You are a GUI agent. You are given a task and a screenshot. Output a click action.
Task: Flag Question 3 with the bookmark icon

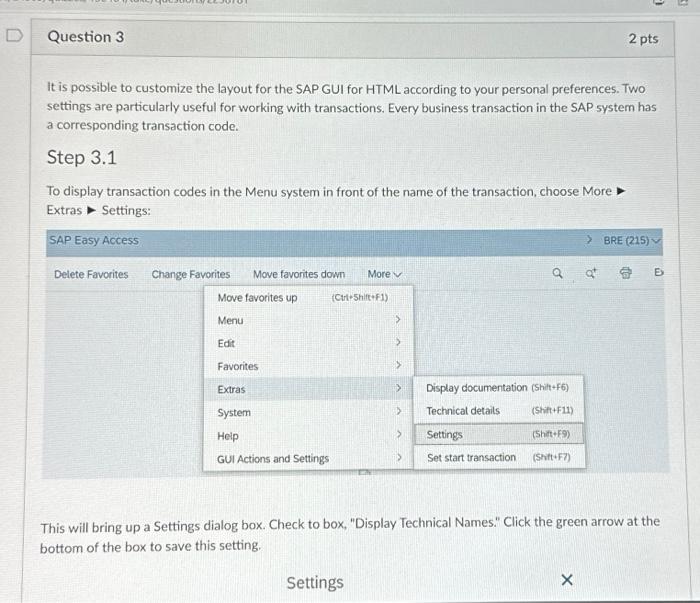point(14,35)
